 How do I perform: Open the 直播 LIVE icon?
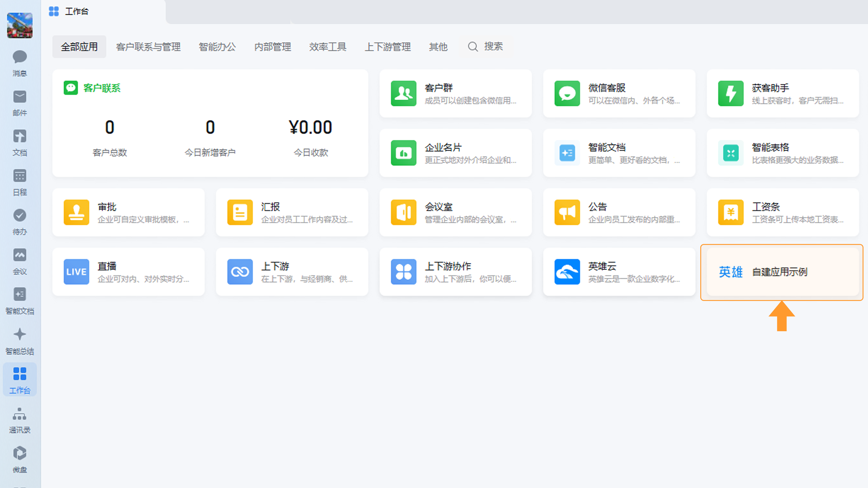[x=76, y=272]
